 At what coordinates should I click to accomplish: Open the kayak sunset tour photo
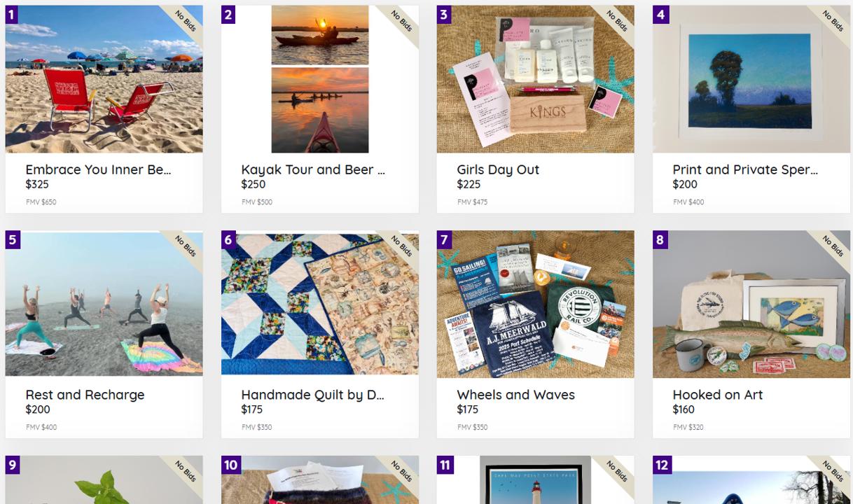coord(320,79)
